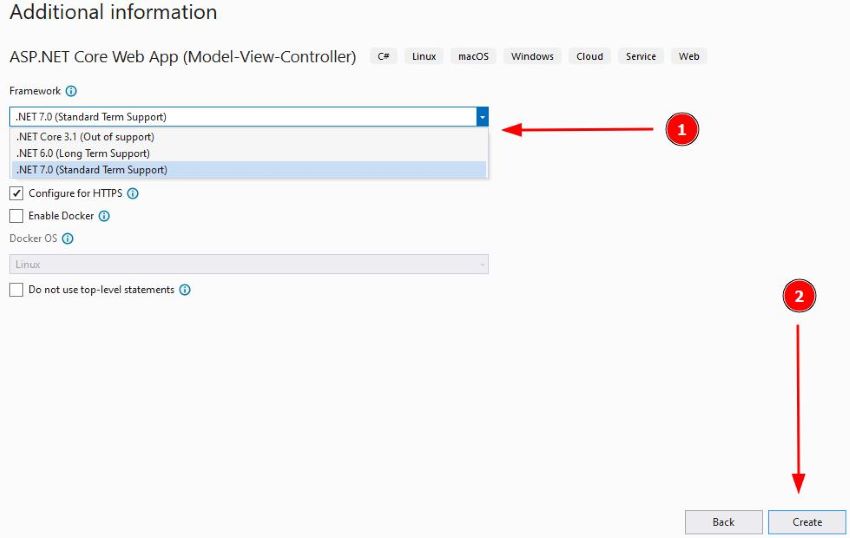Viewport: 850px width, 538px height.
Task: Click the info icon beside Enable Docker
Action: 104,216
